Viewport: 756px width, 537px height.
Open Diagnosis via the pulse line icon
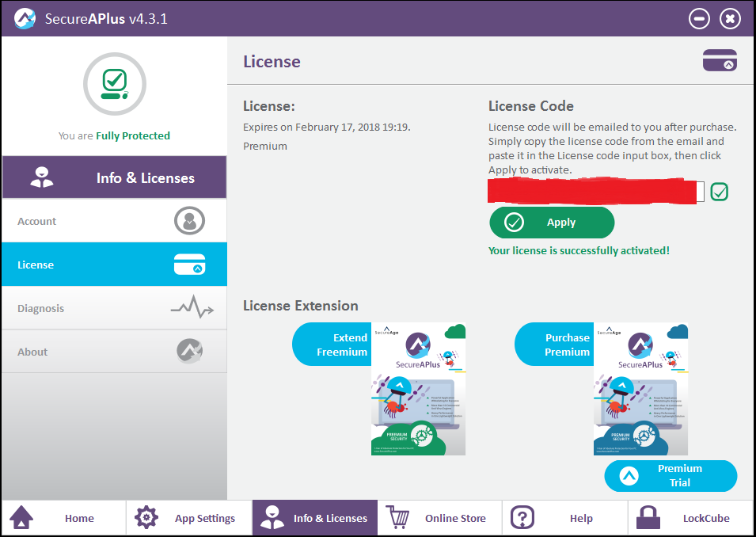[192, 307]
